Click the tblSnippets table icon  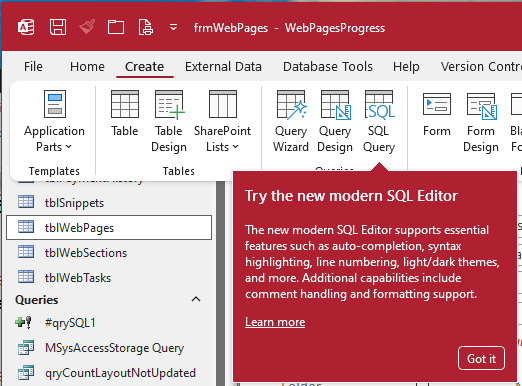(x=26, y=202)
